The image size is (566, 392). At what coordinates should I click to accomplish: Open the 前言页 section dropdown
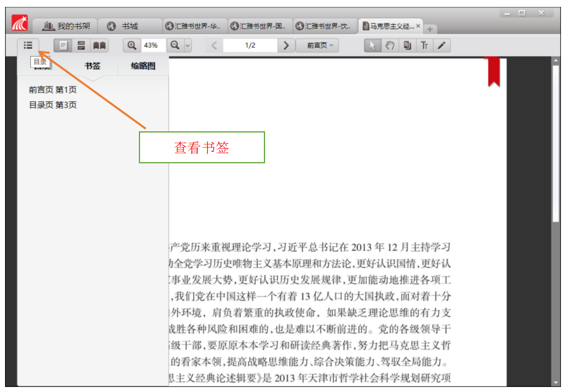(x=321, y=45)
